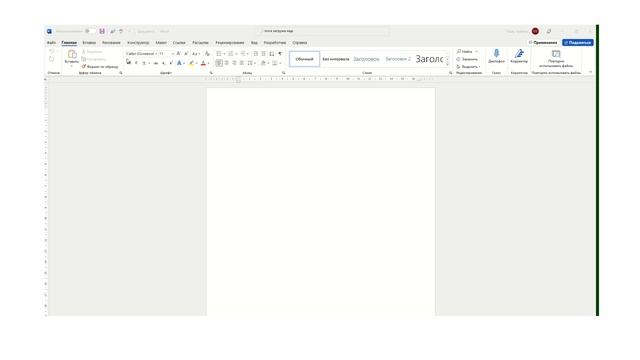Open the Ссылки ribbon tab

click(179, 42)
